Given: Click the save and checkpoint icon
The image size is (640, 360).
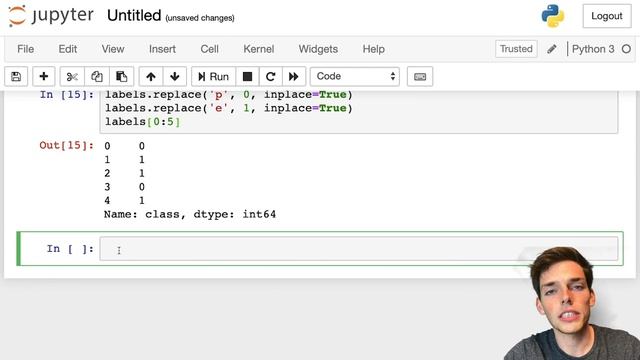Looking at the screenshot, I should [x=16, y=76].
